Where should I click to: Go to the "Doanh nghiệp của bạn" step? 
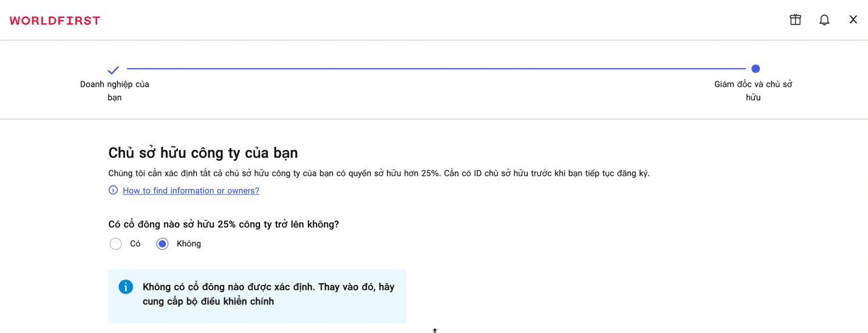[x=115, y=90]
